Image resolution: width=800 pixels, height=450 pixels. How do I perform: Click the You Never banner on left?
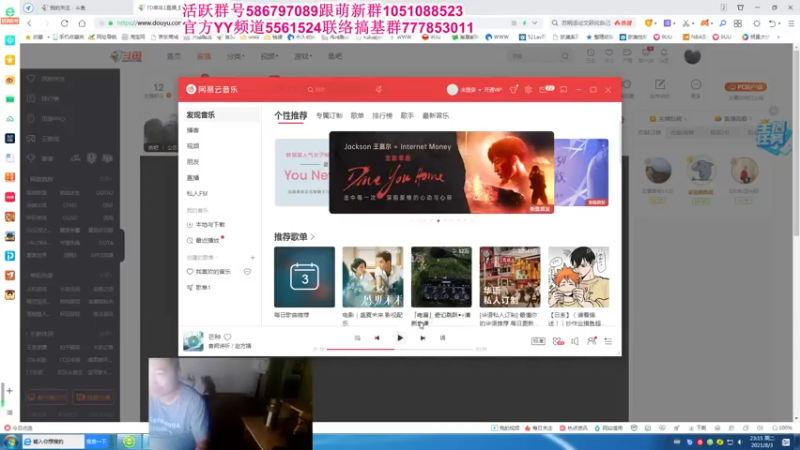(302, 172)
